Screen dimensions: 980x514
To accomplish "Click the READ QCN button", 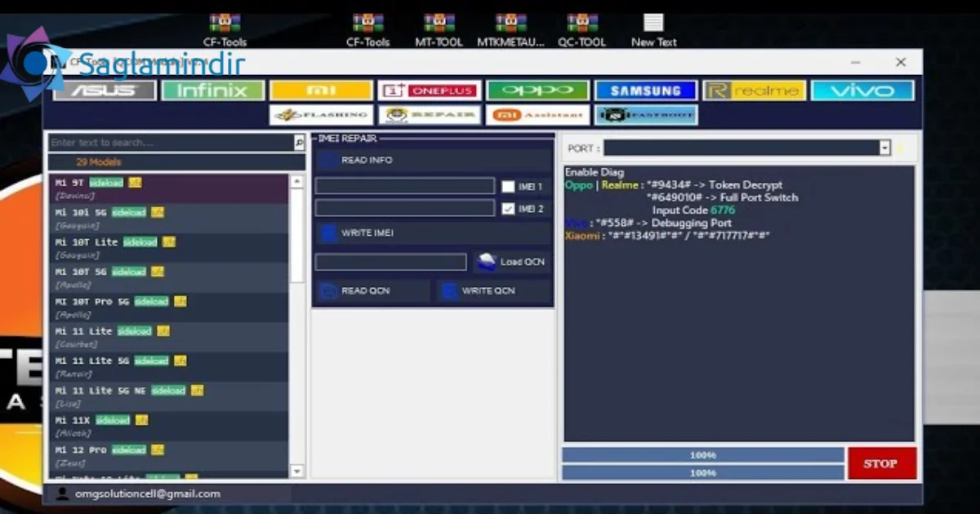I will point(373,291).
